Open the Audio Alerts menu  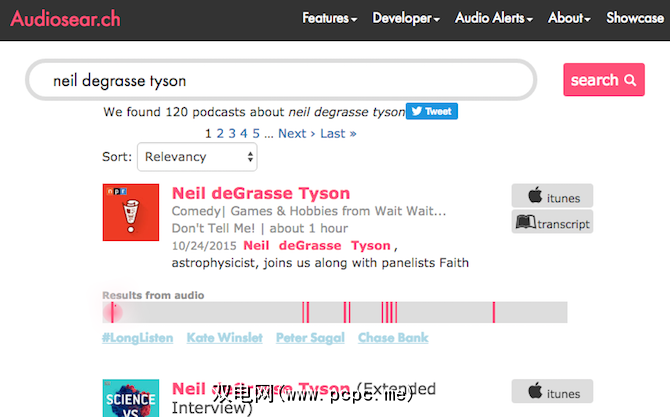coord(494,18)
